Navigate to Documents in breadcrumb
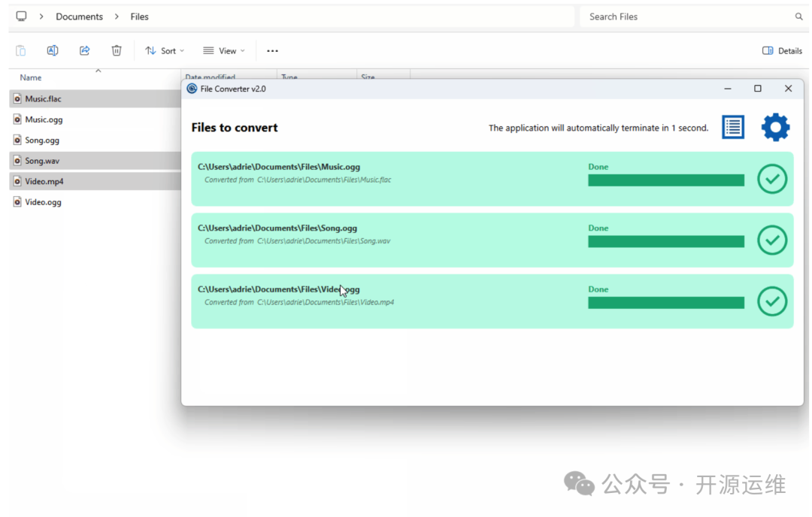The image size is (812, 517). coord(79,17)
